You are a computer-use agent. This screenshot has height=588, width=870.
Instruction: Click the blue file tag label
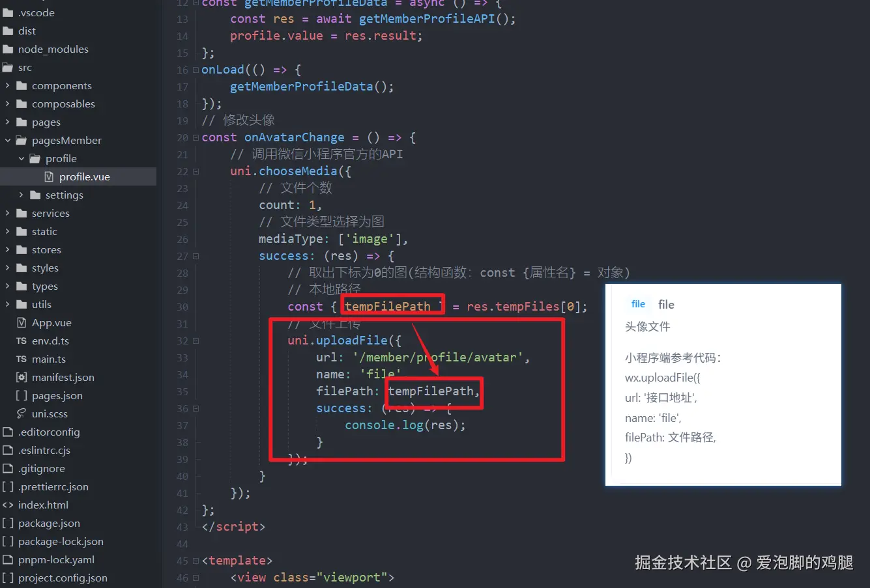click(638, 304)
